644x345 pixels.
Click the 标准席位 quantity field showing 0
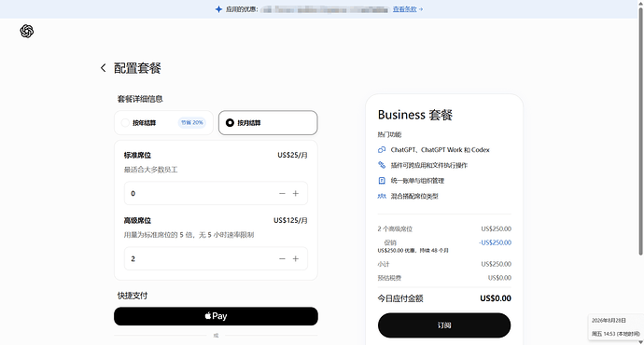[216, 194]
